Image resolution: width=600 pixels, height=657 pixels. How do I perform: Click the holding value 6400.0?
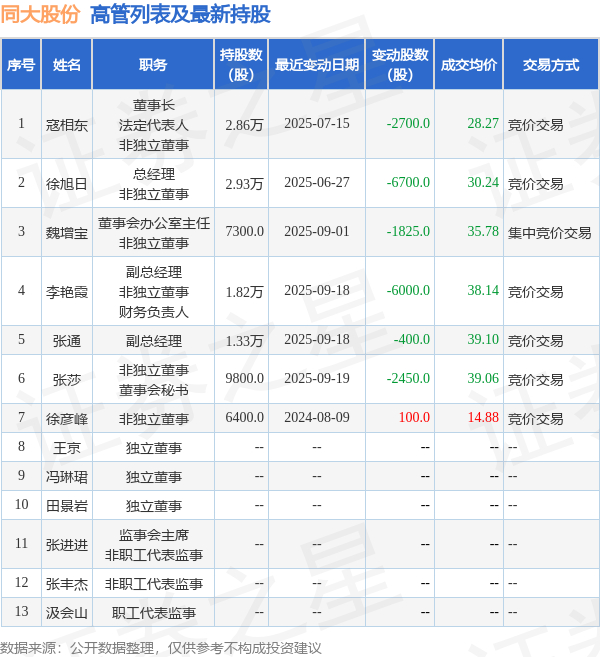pos(244,417)
